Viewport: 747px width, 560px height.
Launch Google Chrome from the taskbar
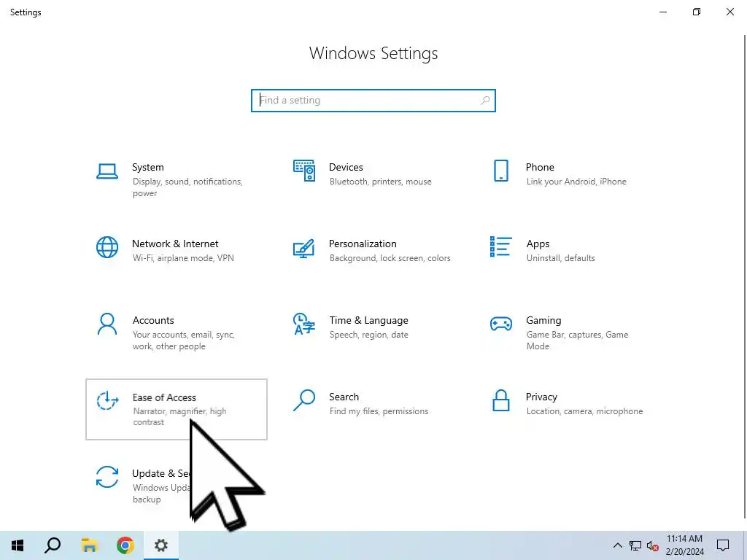pyautogui.click(x=125, y=545)
